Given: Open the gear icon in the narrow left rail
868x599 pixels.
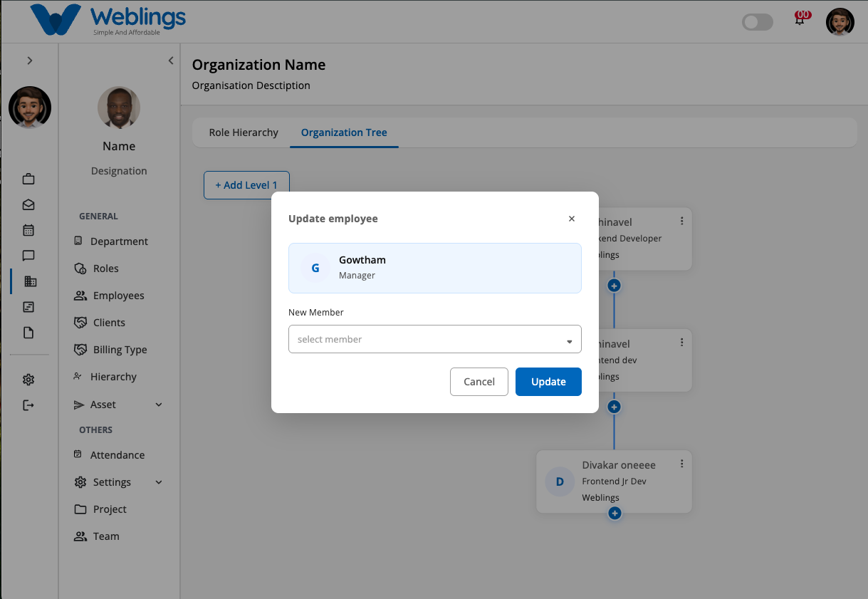Looking at the screenshot, I should (28, 380).
